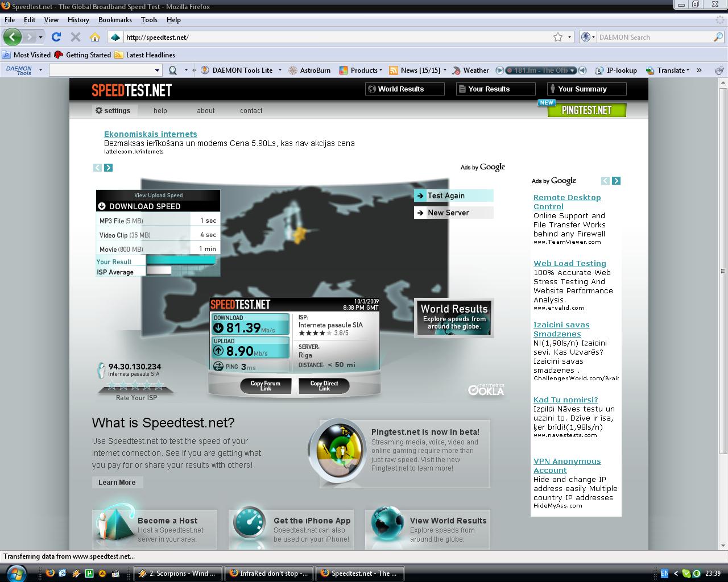Open the Ekonomiskais internets ad link
728x582 pixels.
tap(151, 134)
